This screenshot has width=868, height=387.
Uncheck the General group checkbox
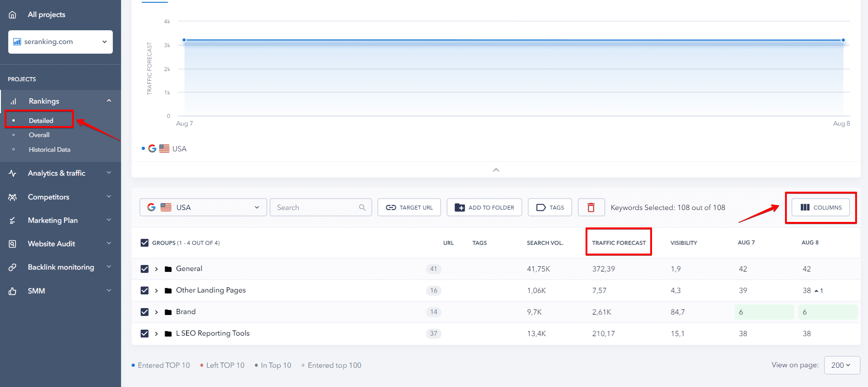pos(144,269)
